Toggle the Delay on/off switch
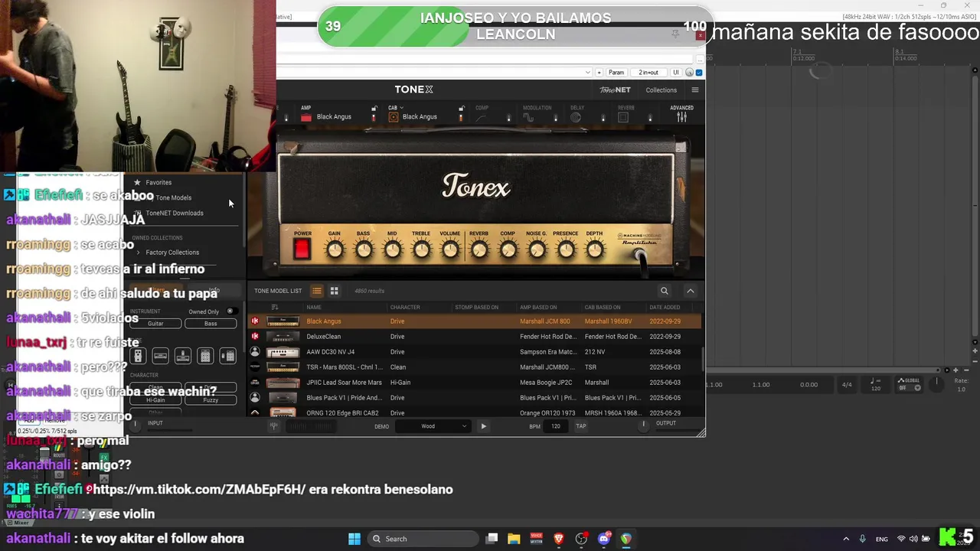 (x=603, y=118)
